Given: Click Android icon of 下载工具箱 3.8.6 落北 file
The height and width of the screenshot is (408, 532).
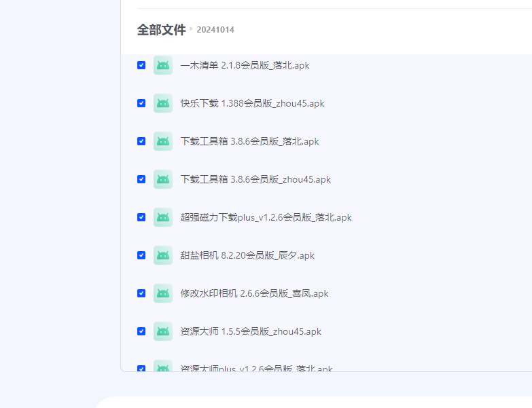Looking at the screenshot, I should click(163, 141).
